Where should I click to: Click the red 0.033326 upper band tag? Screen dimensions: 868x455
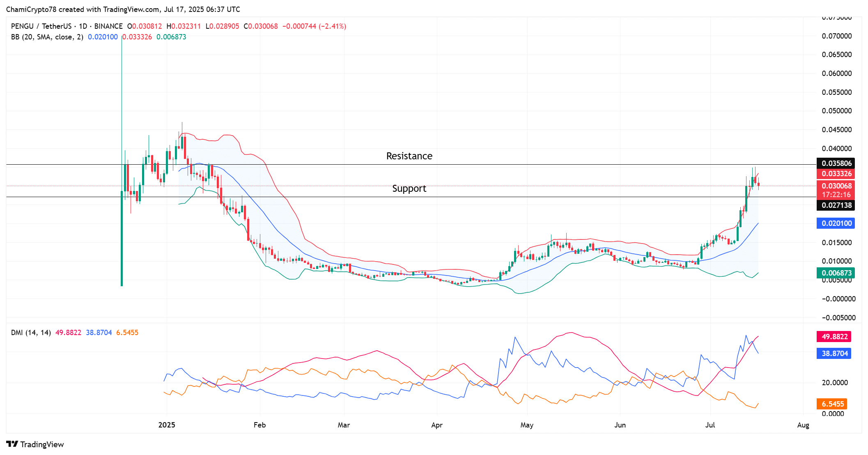point(836,174)
